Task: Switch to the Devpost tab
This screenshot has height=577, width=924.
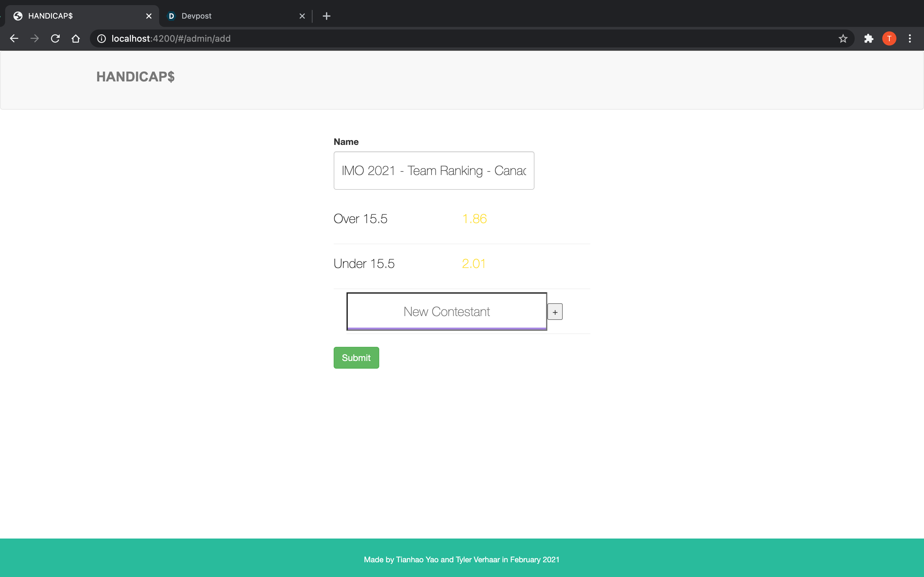Action: [229, 16]
